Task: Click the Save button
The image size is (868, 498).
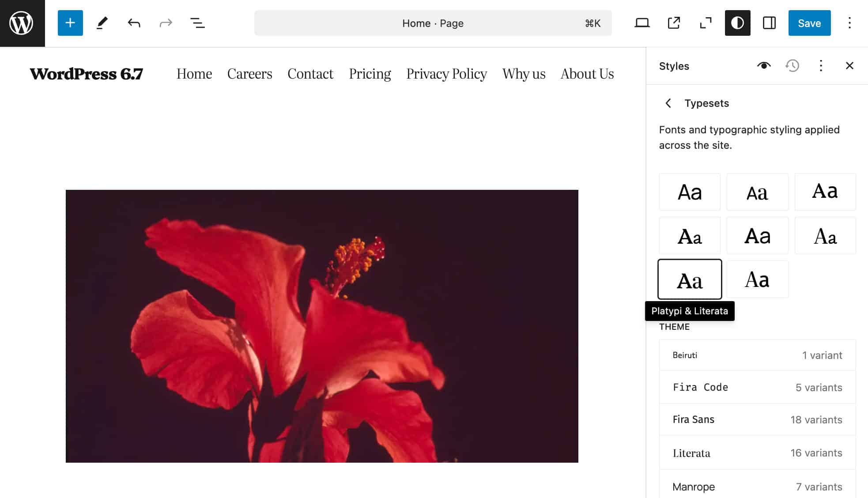Action: [809, 23]
